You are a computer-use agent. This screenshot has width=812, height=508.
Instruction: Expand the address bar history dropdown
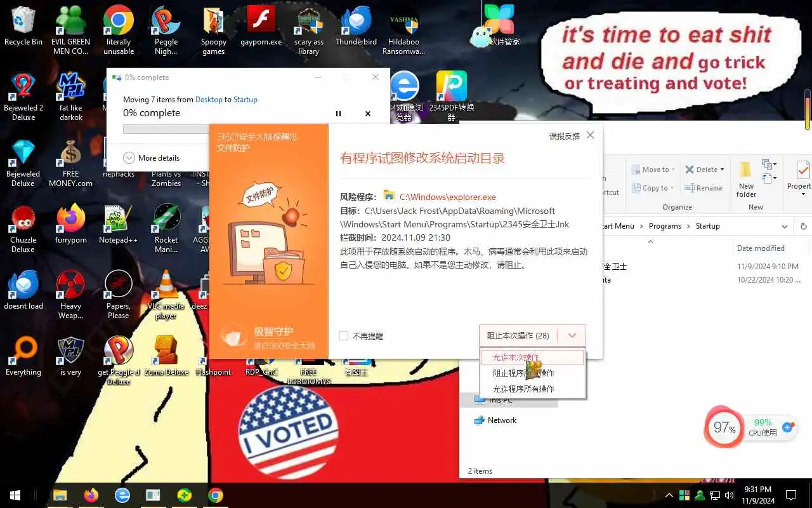click(x=785, y=226)
